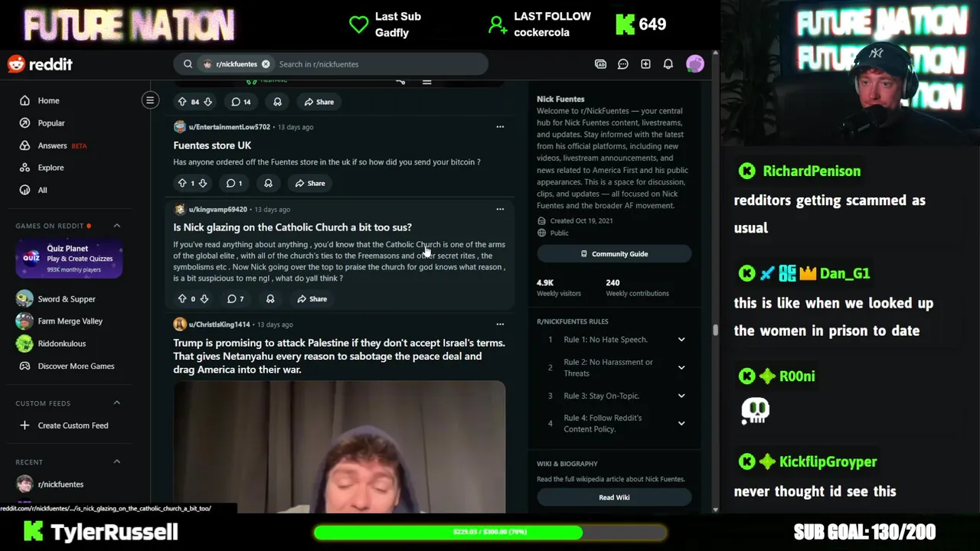Downvote the Catholic Church post
The image size is (980, 551).
pos(204,299)
